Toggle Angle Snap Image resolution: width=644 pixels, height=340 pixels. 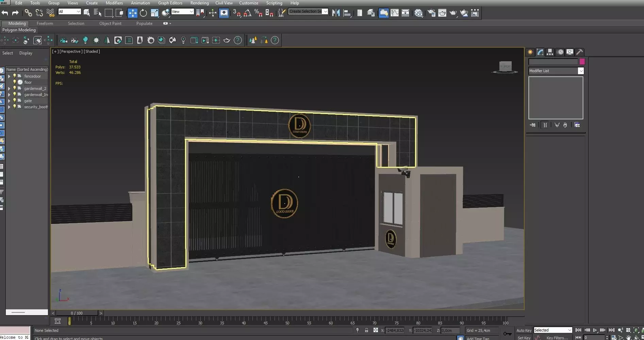248,13
